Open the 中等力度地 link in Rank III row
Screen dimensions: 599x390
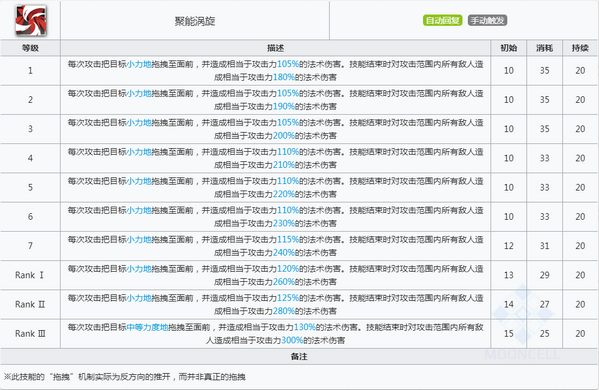[x=147, y=327]
